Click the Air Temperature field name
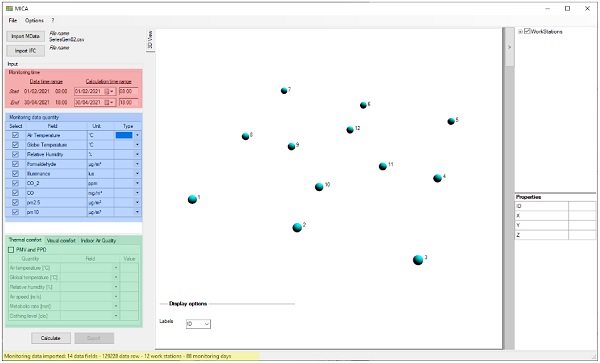 [x=43, y=135]
